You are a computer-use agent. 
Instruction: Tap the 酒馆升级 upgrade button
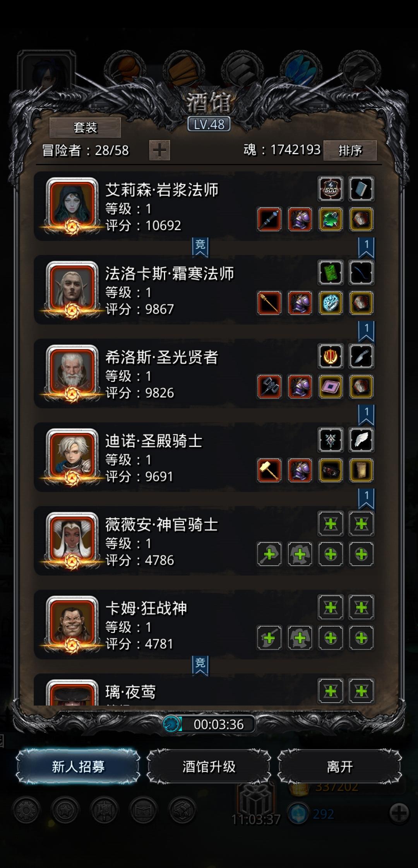coord(209,766)
